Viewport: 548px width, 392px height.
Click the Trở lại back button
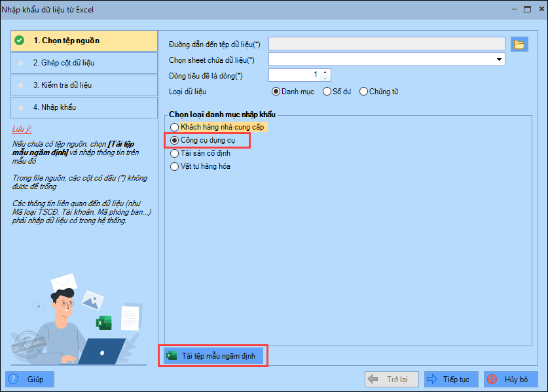click(x=392, y=379)
